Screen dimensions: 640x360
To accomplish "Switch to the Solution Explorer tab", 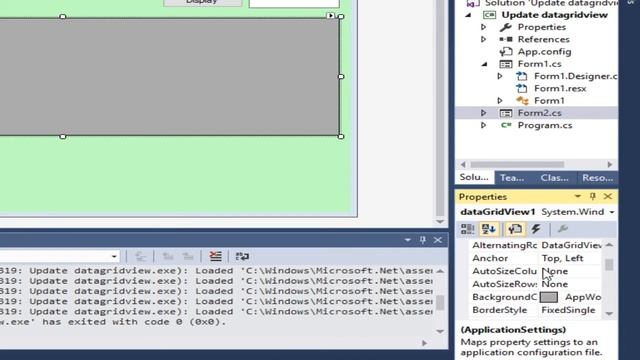I will (x=474, y=178).
